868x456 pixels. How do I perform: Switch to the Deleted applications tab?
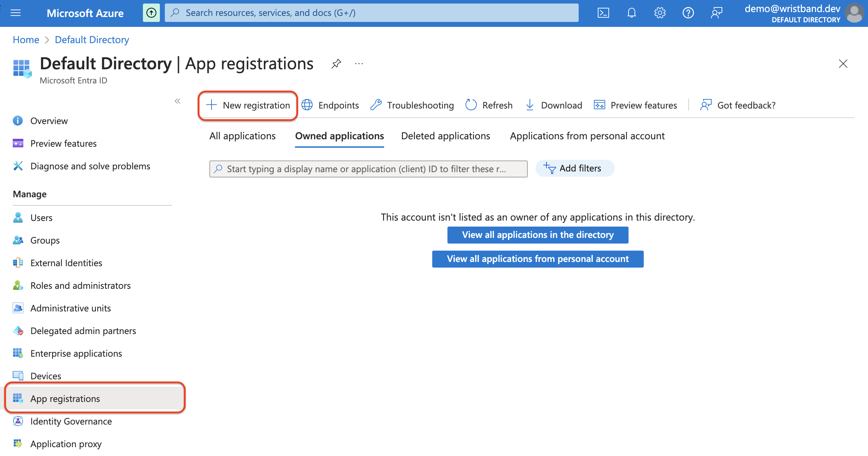click(446, 136)
